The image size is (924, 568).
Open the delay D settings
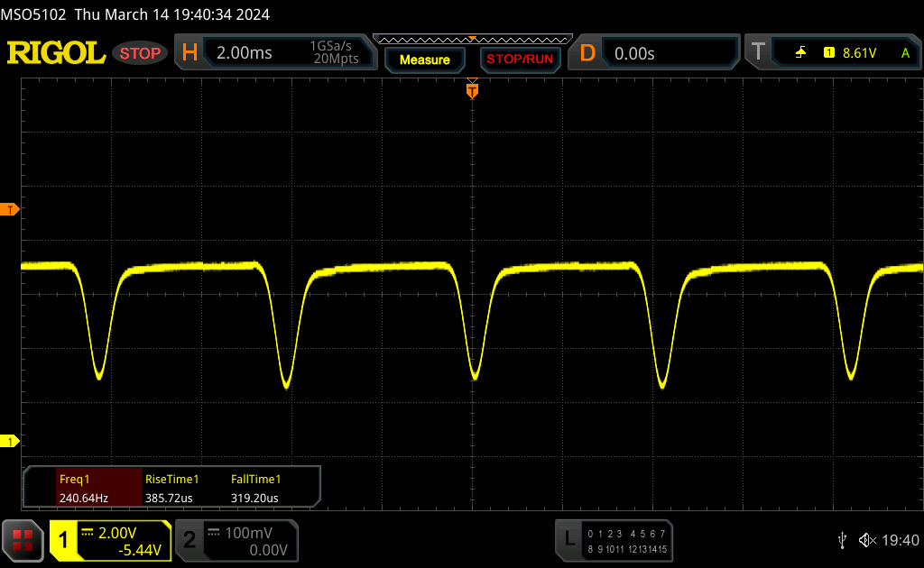587,53
